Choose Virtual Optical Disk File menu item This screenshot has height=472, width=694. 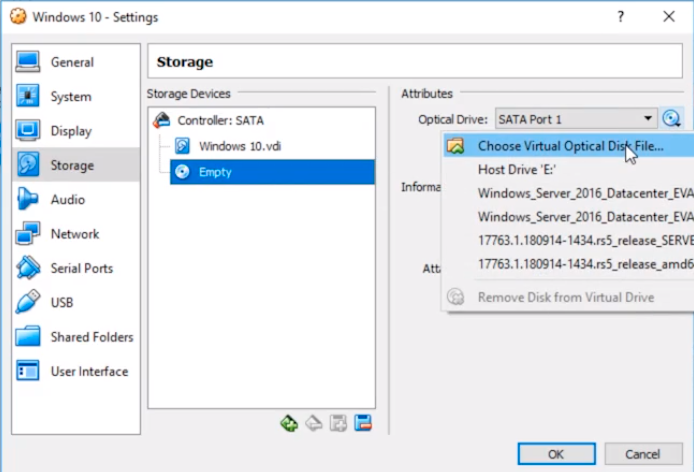(x=569, y=146)
